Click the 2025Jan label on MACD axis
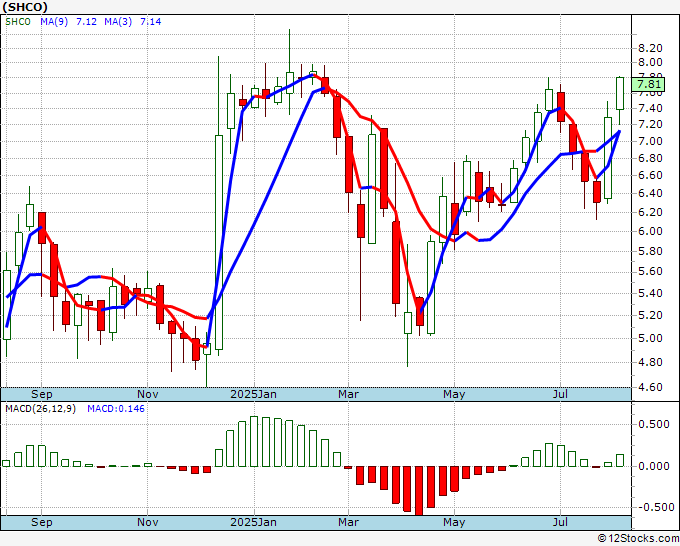 tap(254, 522)
